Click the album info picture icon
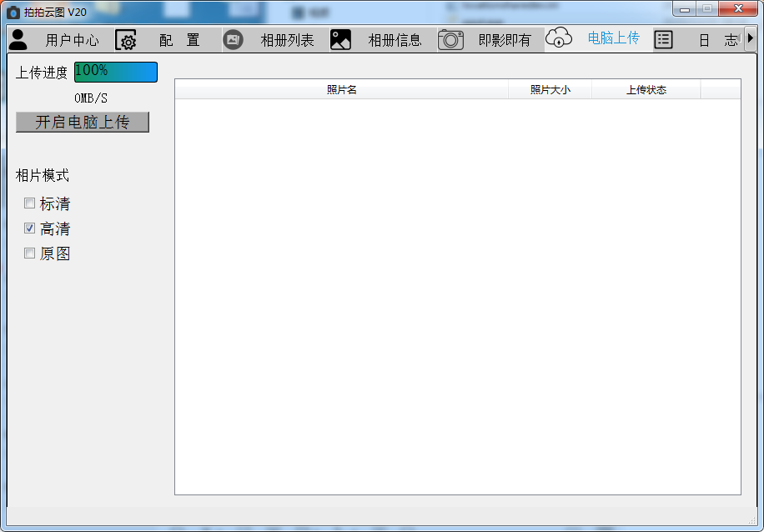Image resolution: width=764 pixels, height=532 pixels. (x=340, y=39)
